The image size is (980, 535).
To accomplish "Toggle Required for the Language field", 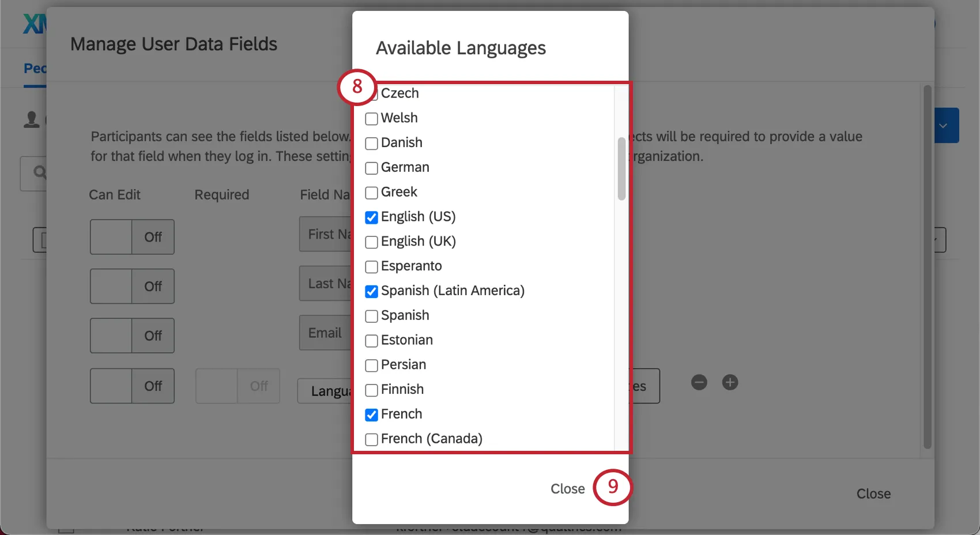I will [x=237, y=386].
